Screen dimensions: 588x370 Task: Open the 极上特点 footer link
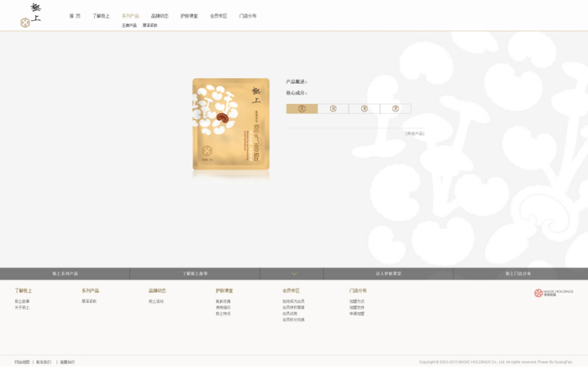(223, 314)
